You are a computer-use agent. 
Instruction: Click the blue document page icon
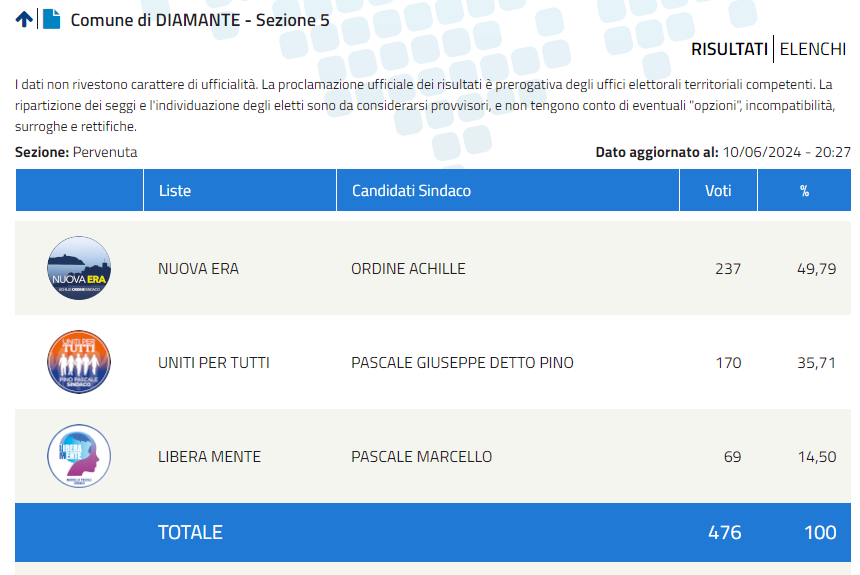point(52,19)
